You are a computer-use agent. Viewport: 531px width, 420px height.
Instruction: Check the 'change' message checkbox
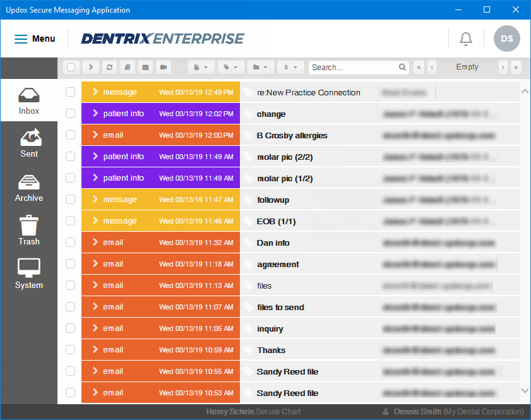coord(71,113)
